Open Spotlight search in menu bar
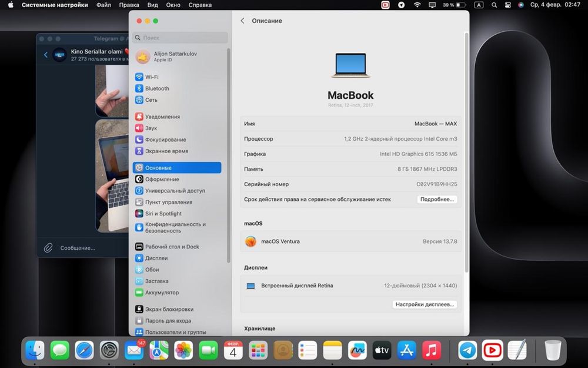This screenshot has height=368, width=588. pos(495,5)
